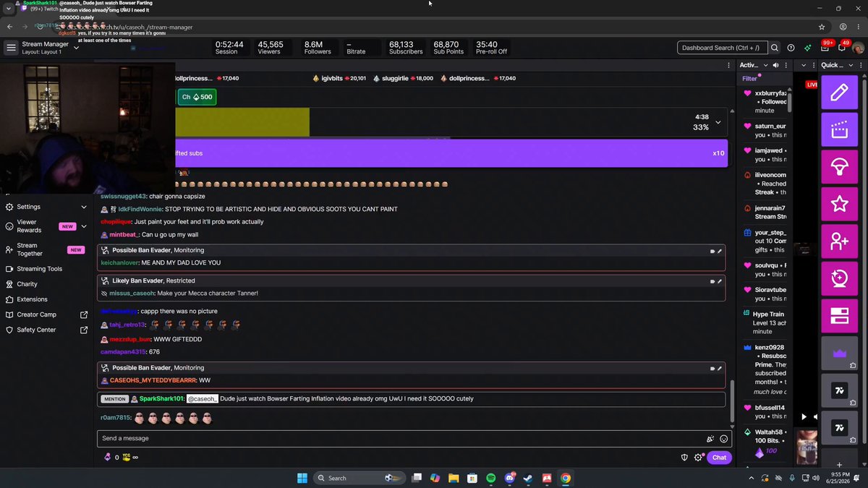Expand the hype train 33% chevron

pos(718,122)
